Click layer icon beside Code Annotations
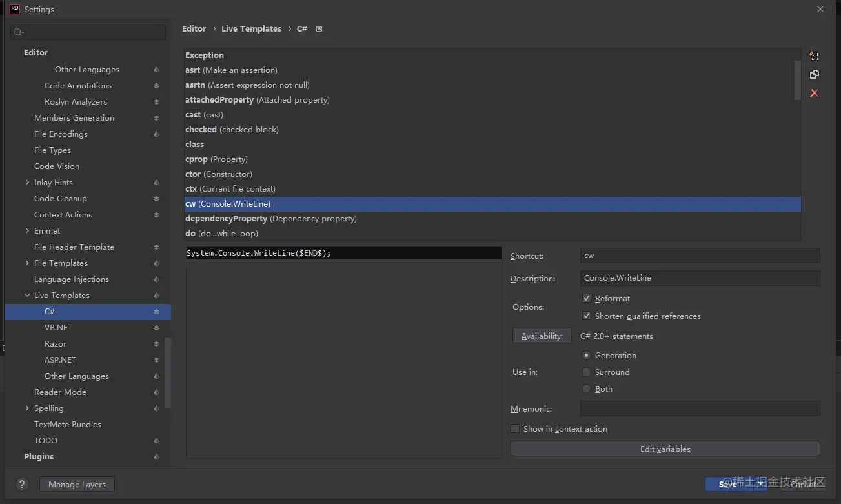The image size is (841, 504). (156, 86)
